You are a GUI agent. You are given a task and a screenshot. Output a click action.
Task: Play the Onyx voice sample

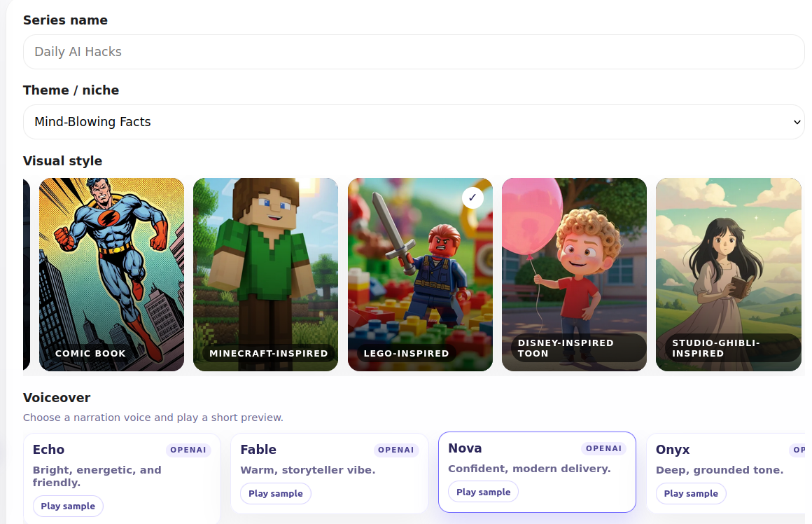(690, 493)
